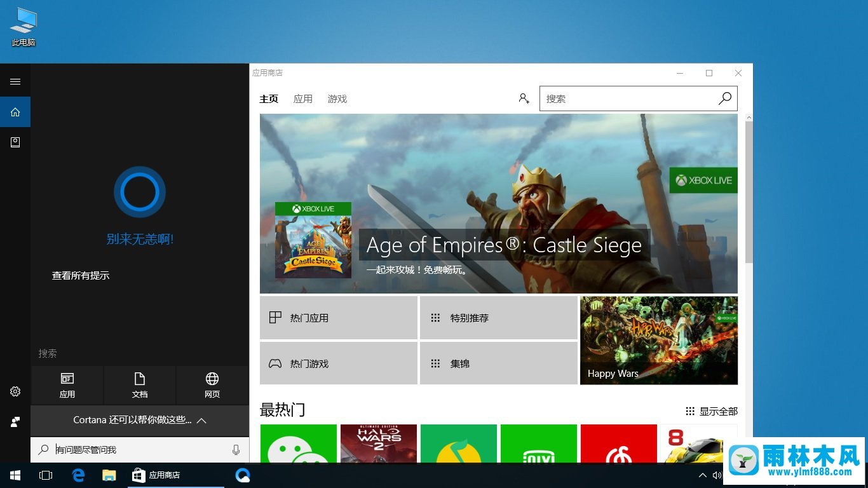Image resolution: width=868 pixels, height=488 pixels.
Task: Open 热门游戏 category button
Action: click(x=339, y=363)
